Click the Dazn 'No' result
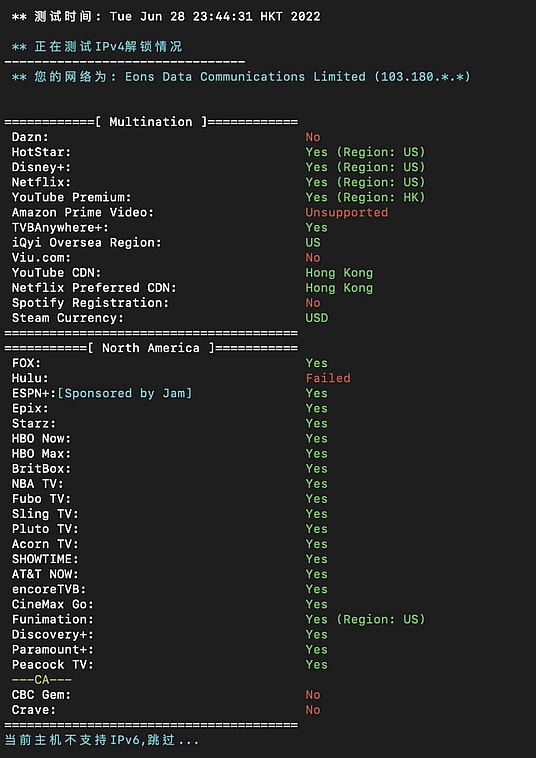 313,137
